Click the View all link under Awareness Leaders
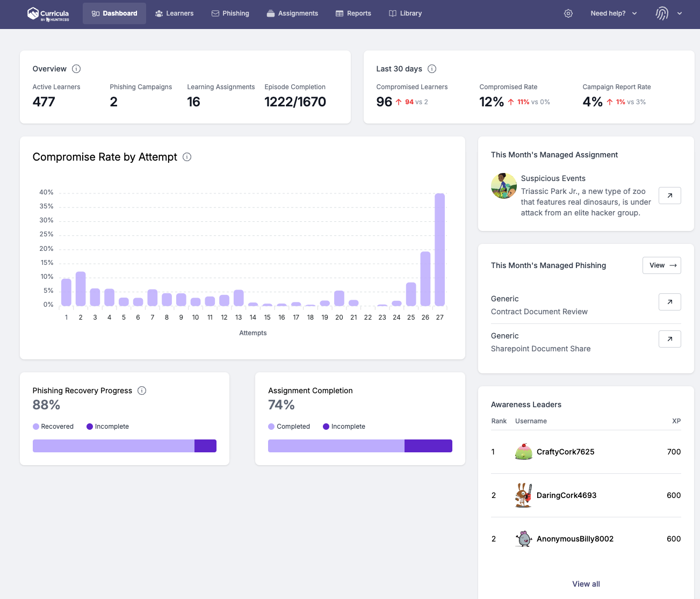This screenshot has width=700, height=599. point(586,584)
